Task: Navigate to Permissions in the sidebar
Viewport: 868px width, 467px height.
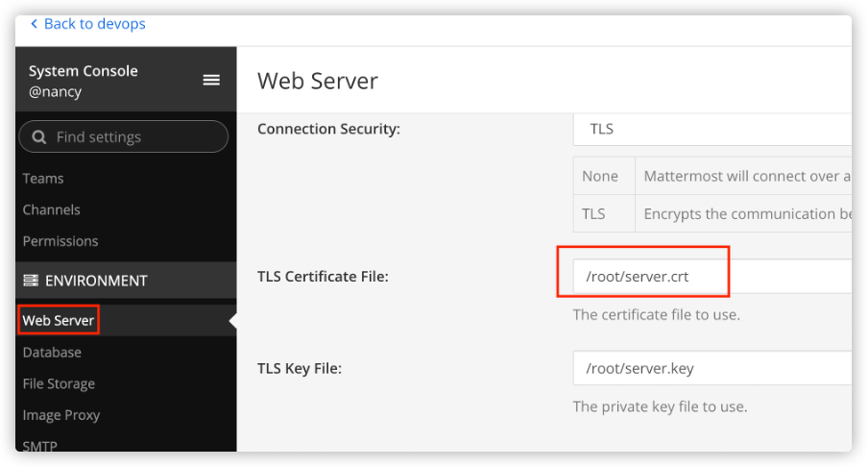Action: (60, 241)
